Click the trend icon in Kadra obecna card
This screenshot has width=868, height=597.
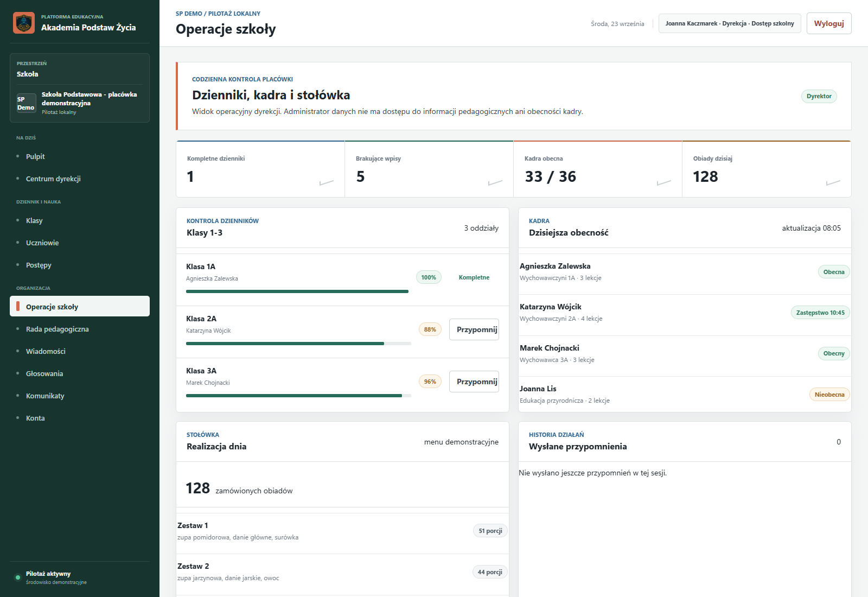664,182
